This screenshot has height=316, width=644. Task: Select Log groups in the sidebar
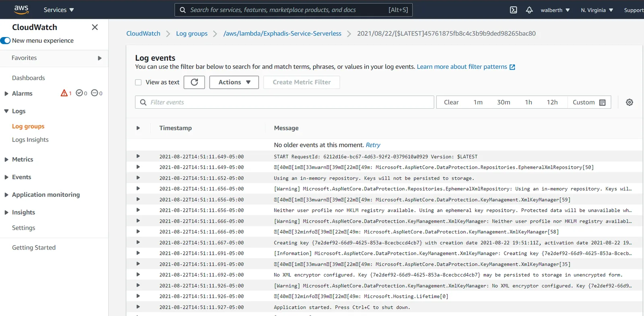28,126
